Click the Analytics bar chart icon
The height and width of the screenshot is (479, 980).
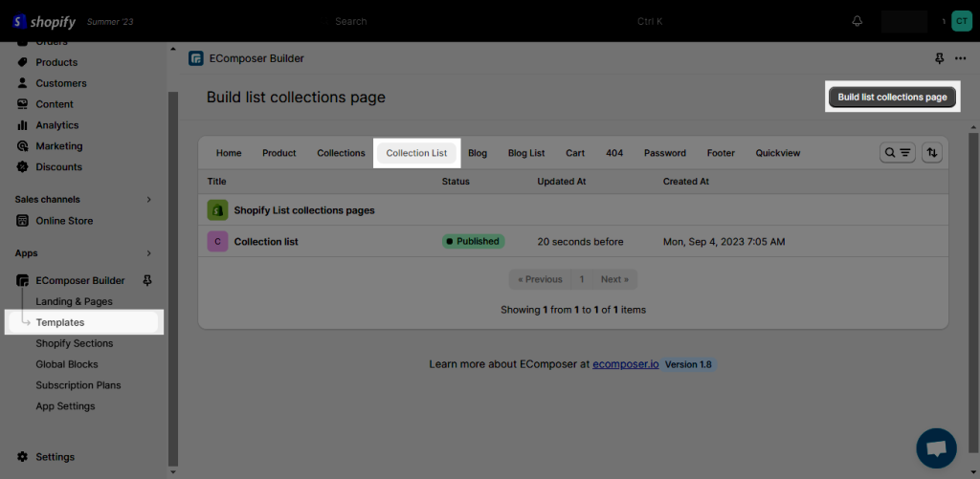23,125
